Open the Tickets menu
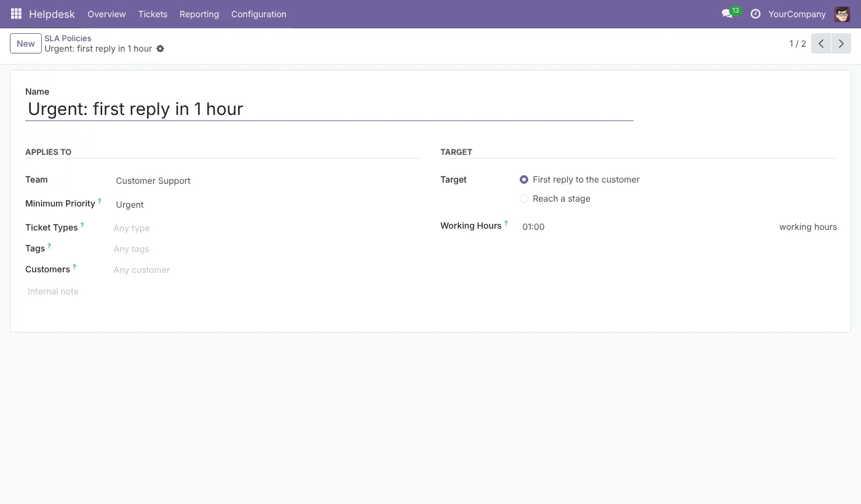The image size is (861, 504). (153, 14)
